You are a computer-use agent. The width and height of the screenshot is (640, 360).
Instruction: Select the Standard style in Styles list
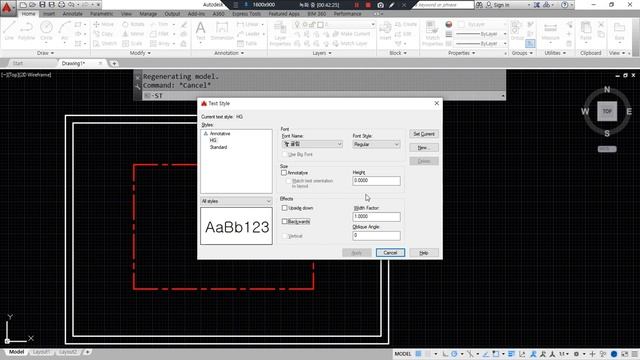point(218,147)
